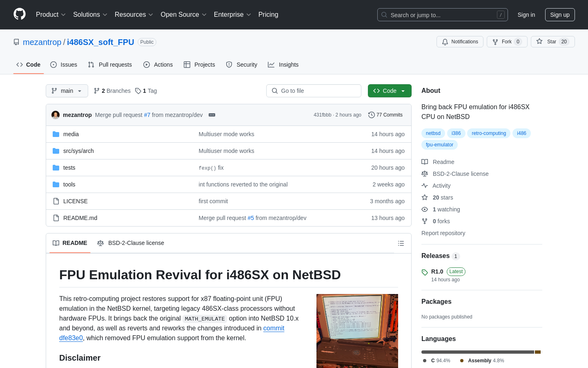Focus the Go to file input
588x368 pixels.
(x=314, y=91)
